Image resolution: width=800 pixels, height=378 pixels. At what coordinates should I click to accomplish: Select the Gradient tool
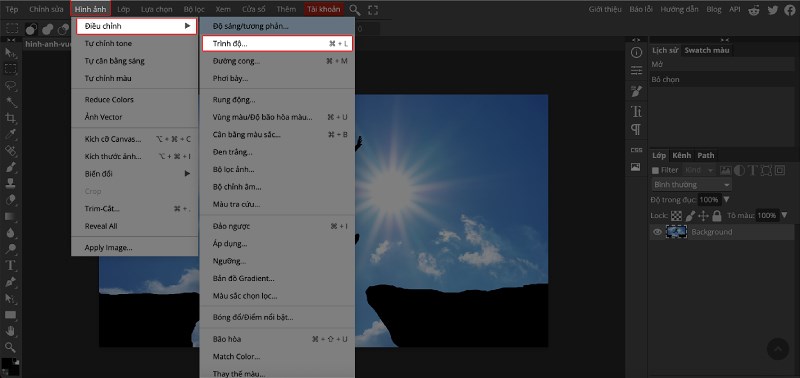(x=11, y=216)
